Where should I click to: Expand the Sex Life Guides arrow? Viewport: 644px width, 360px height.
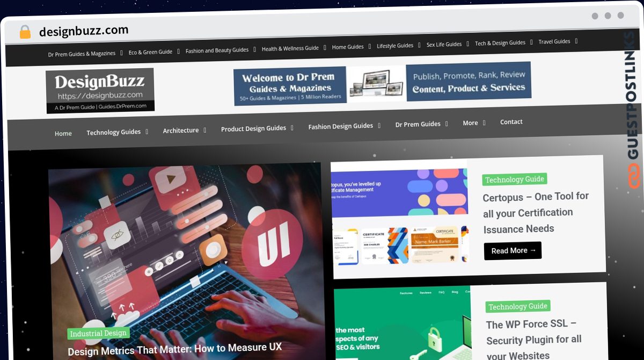click(x=468, y=44)
